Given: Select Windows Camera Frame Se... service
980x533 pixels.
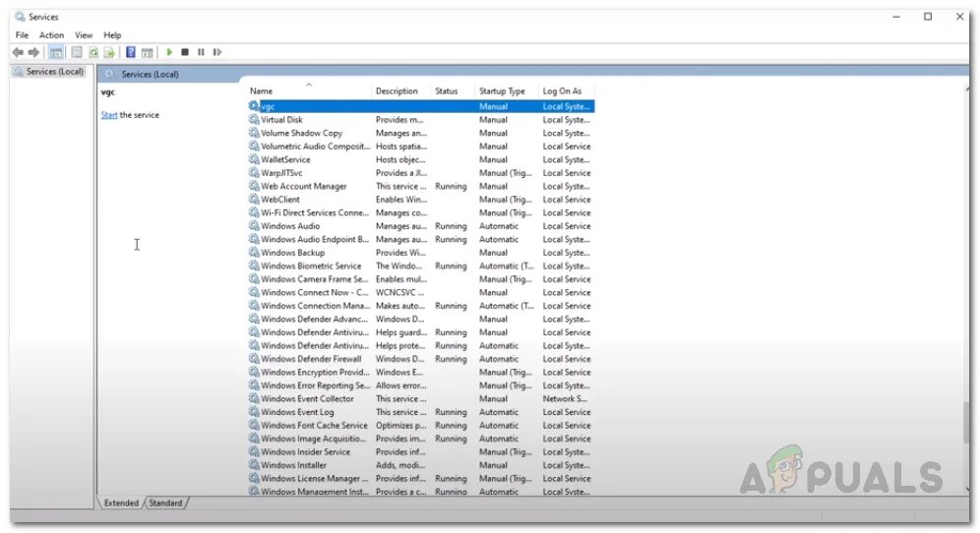Looking at the screenshot, I should [x=420, y=279].
